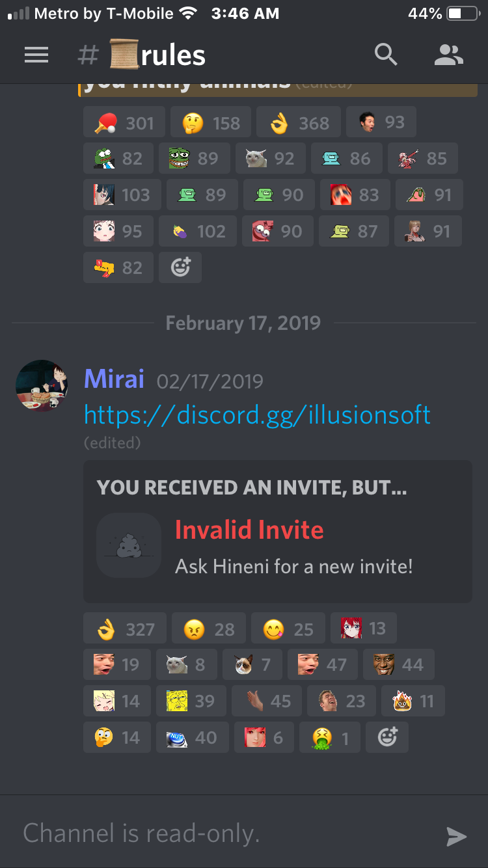Open Mirai's profile avatar
Screen dimensions: 488x868
tap(42, 385)
